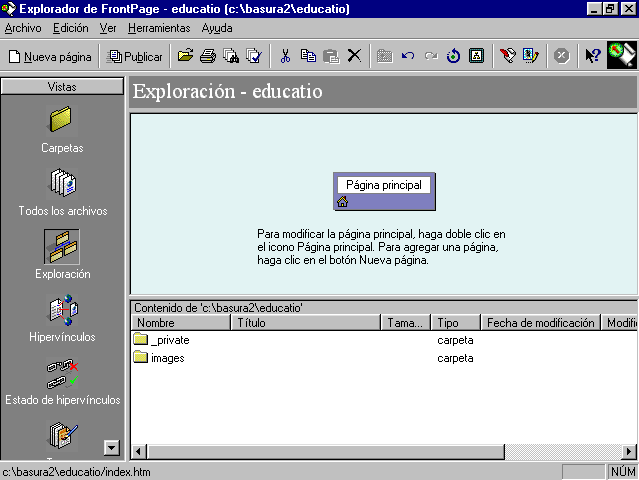The height and width of the screenshot is (480, 639).
Task: Click the Nueva página toolbar button
Action: (50, 56)
